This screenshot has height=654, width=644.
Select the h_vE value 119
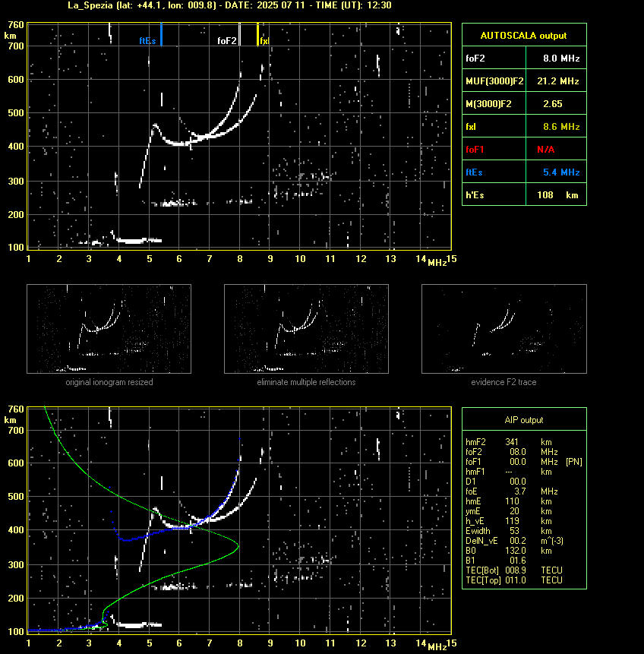[x=512, y=521]
